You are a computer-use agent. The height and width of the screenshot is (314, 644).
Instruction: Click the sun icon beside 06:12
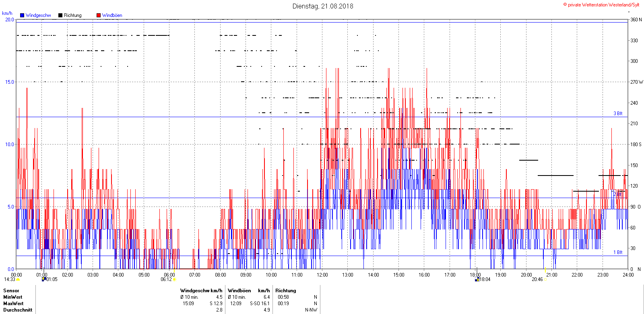click(174, 279)
